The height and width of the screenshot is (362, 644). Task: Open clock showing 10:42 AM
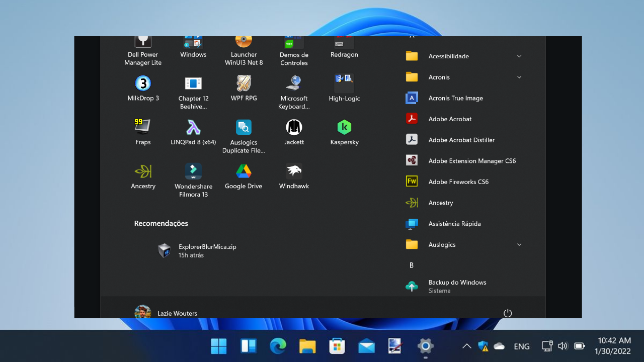tap(614, 346)
